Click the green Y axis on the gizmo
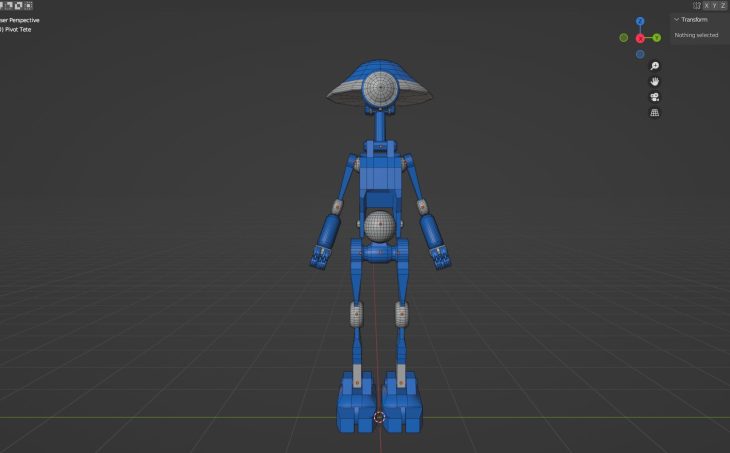 pyautogui.click(x=656, y=38)
